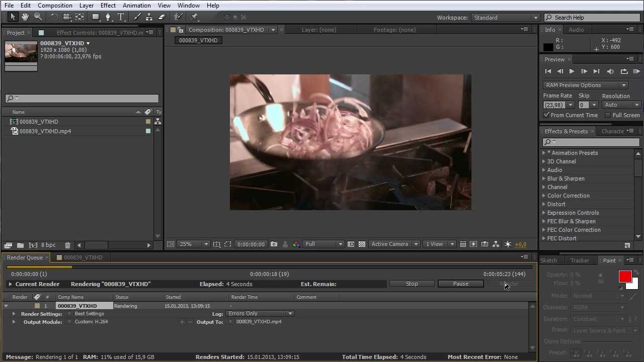Select the Unified Camera tool
644x362 pixels.
67,17
